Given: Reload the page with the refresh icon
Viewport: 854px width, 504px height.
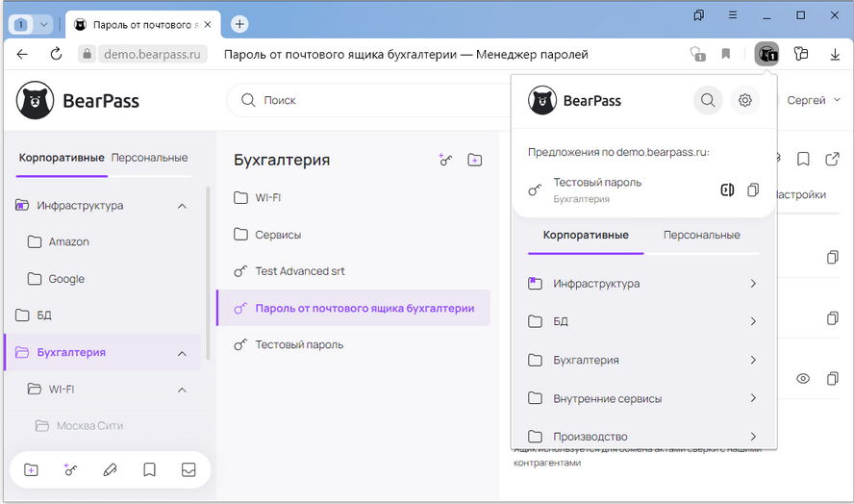Looking at the screenshot, I should [x=56, y=54].
